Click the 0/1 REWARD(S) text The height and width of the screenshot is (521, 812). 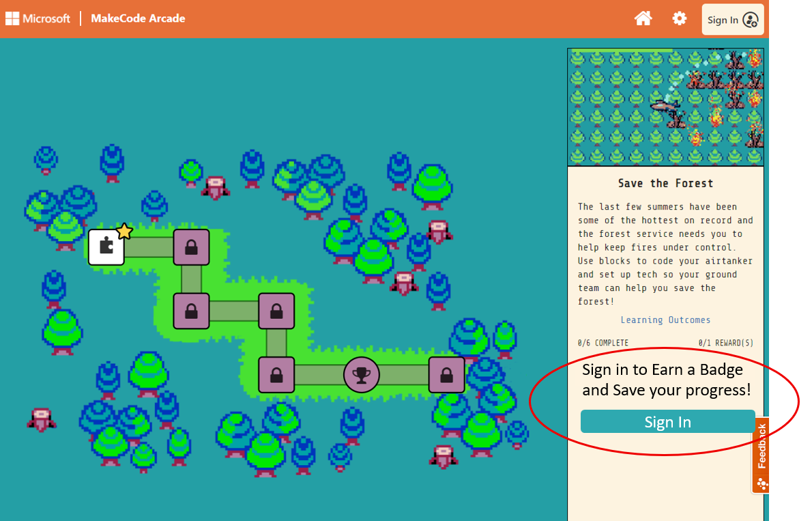[725, 343]
